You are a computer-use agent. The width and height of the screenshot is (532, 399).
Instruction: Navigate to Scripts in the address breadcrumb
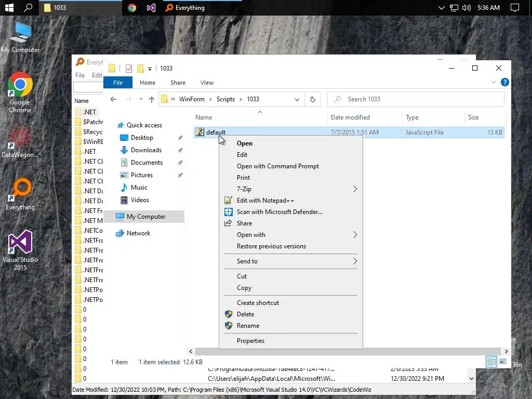pos(225,99)
